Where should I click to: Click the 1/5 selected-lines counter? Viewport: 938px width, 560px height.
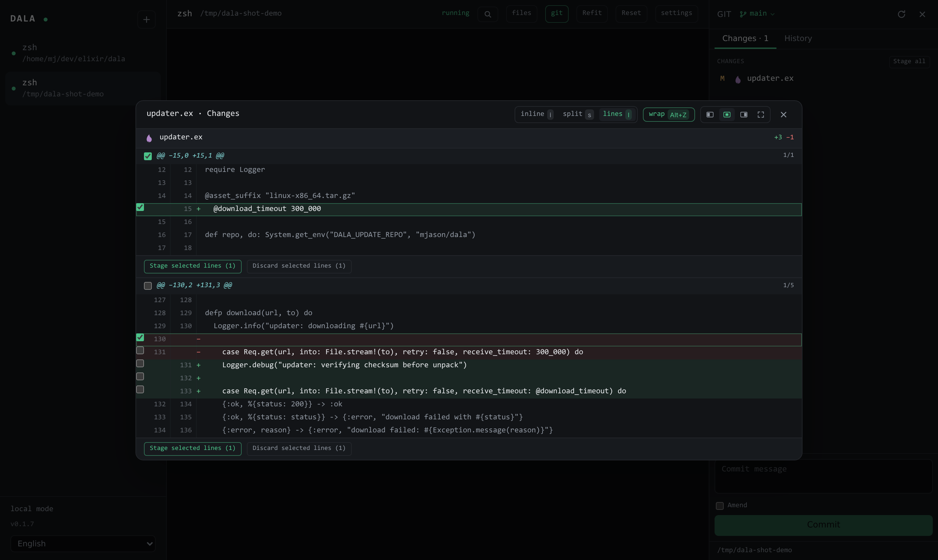[788, 285]
